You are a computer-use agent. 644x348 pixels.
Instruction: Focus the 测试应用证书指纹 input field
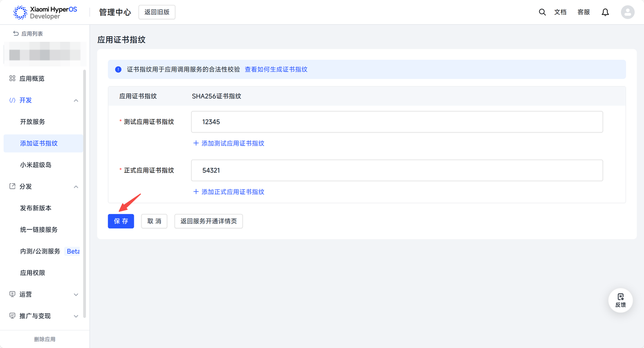[x=396, y=122]
